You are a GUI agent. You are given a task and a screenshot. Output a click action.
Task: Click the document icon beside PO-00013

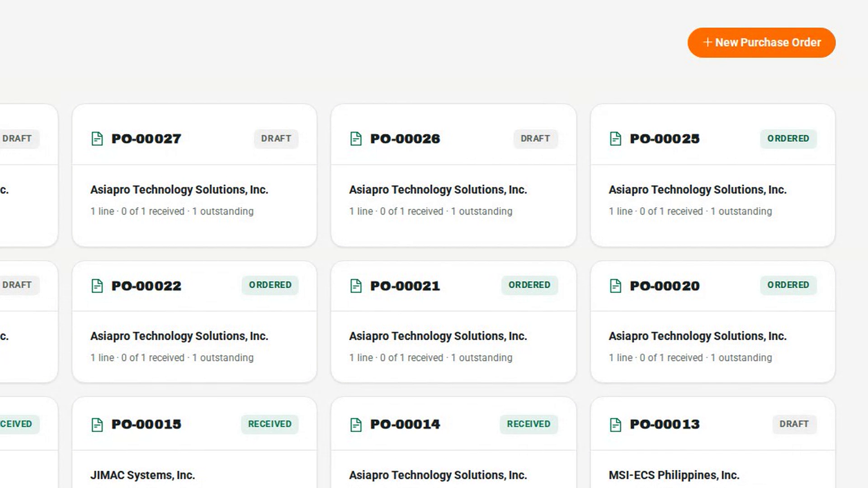click(x=615, y=425)
